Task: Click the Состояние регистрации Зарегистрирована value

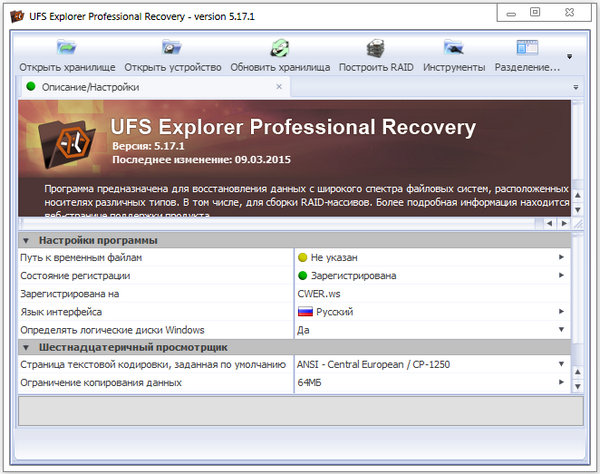Action: click(352, 275)
